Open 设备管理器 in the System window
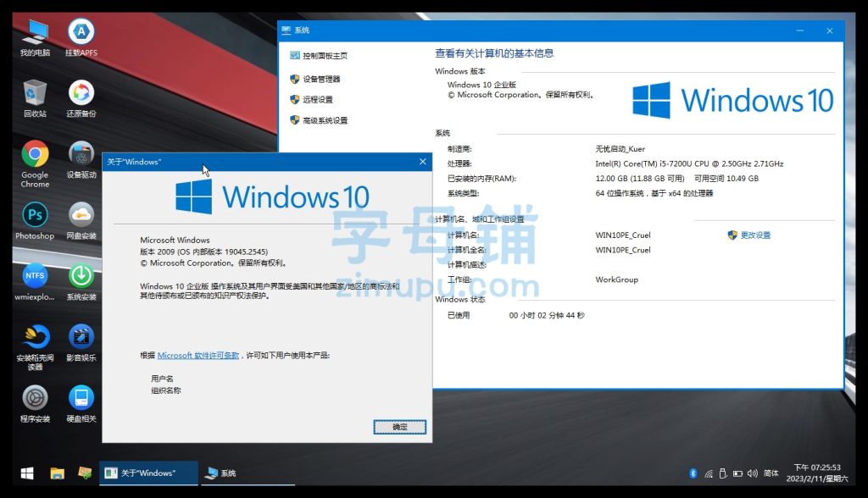The height and width of the screenshot is (498, 868). coord(315,79)
